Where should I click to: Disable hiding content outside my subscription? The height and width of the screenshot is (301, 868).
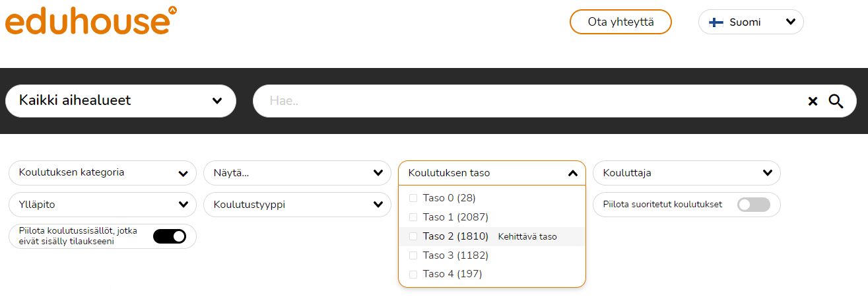coord(170,236)
